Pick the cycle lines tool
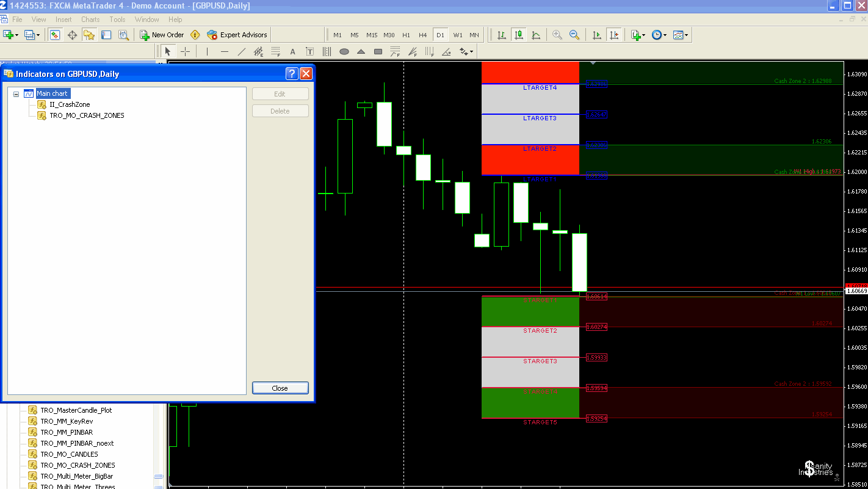868x489 pixels. tap(327, 52)
